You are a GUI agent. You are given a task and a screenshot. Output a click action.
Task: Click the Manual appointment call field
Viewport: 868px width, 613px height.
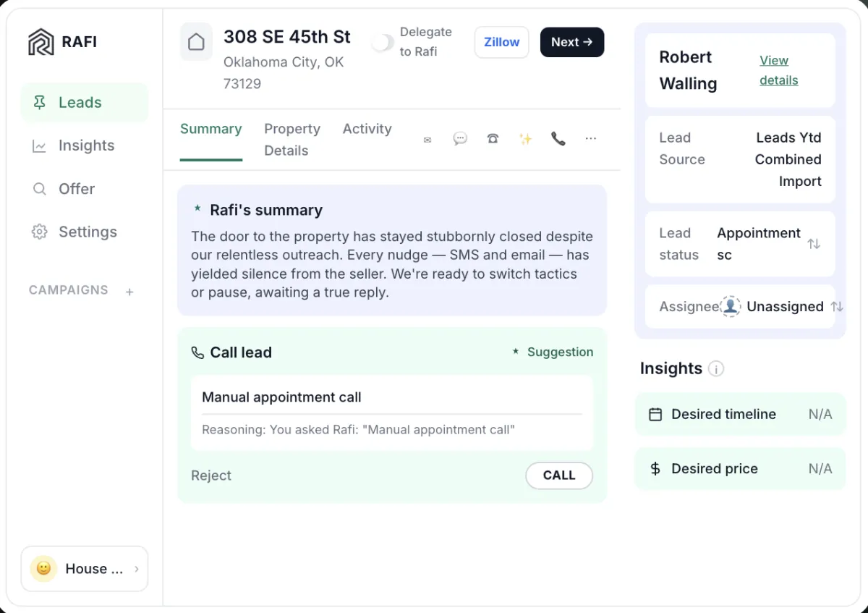tap(391, 397)
